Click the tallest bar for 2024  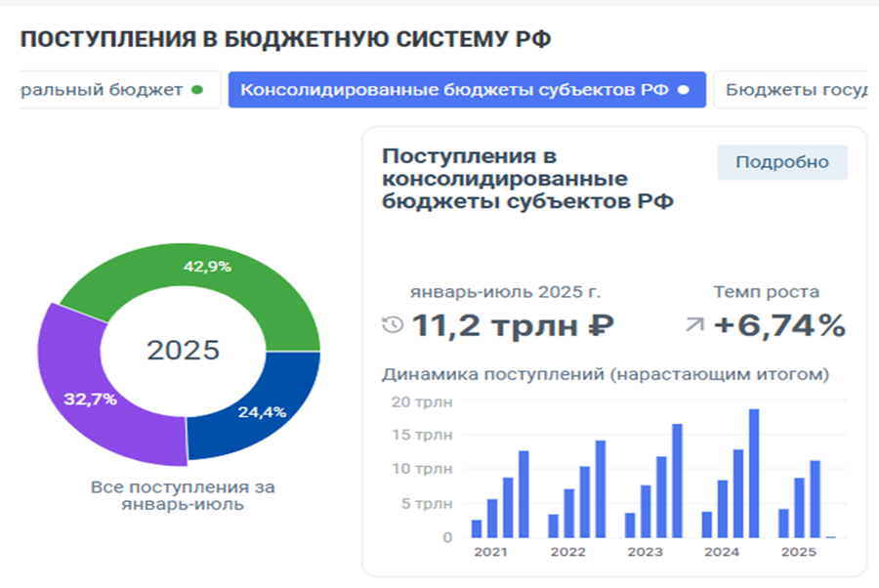[754, 474]
